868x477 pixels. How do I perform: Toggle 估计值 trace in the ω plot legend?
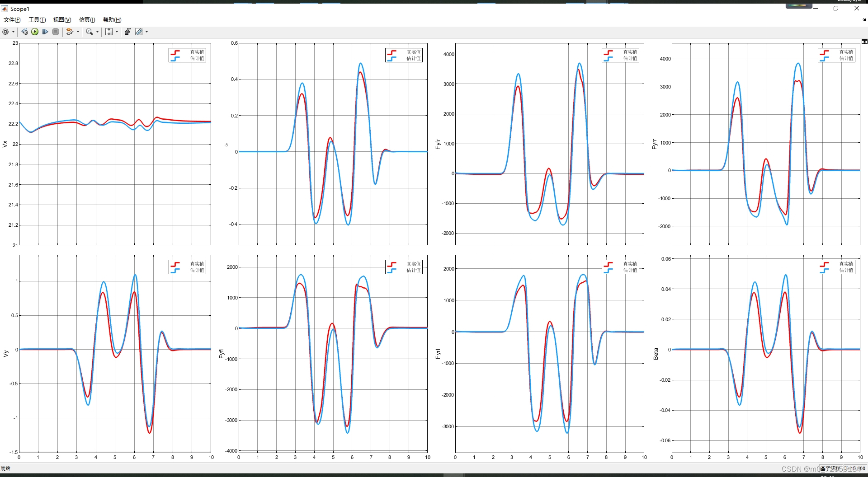tap(413, 58)
